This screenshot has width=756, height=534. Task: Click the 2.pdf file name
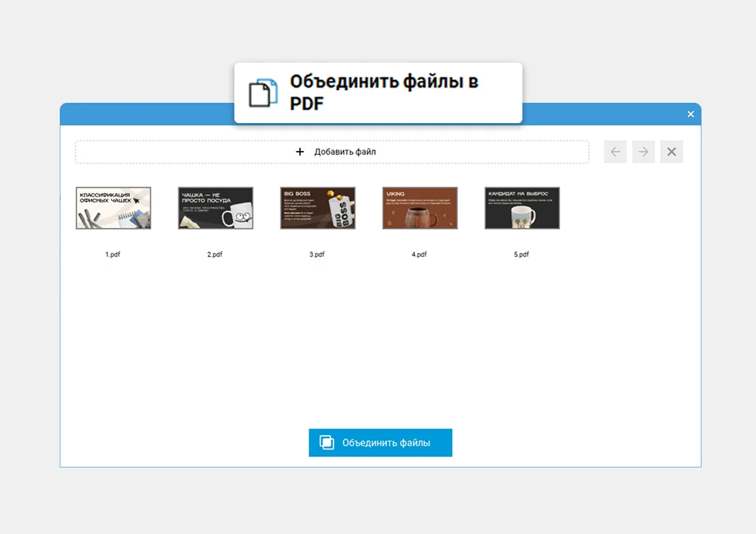tap(215, 255)
